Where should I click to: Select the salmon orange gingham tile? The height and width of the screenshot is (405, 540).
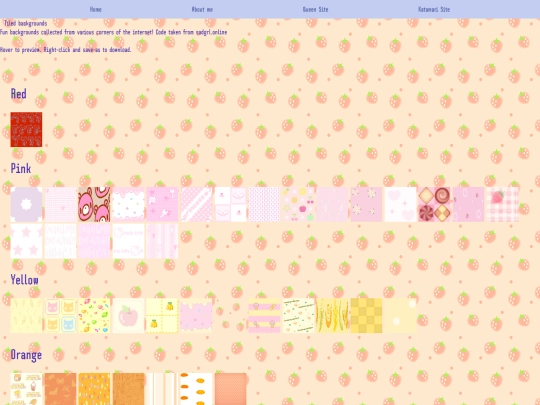point(230,389)
